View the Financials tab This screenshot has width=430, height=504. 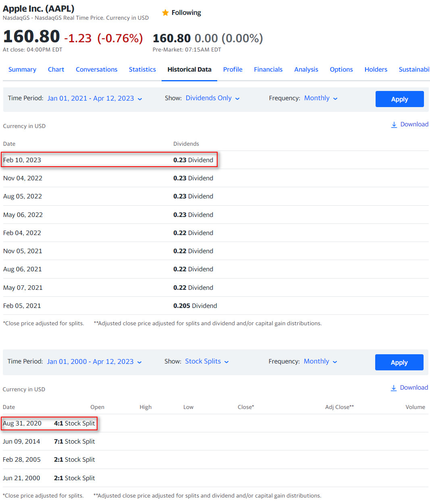pos(268,70)
